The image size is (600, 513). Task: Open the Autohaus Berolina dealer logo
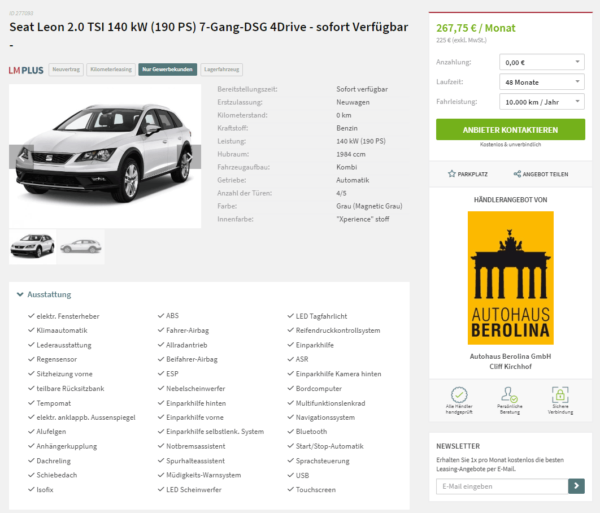click(x=510, y=278)
